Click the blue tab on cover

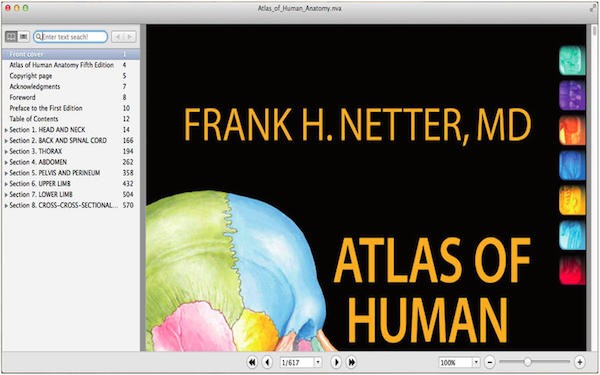[572, 166]
